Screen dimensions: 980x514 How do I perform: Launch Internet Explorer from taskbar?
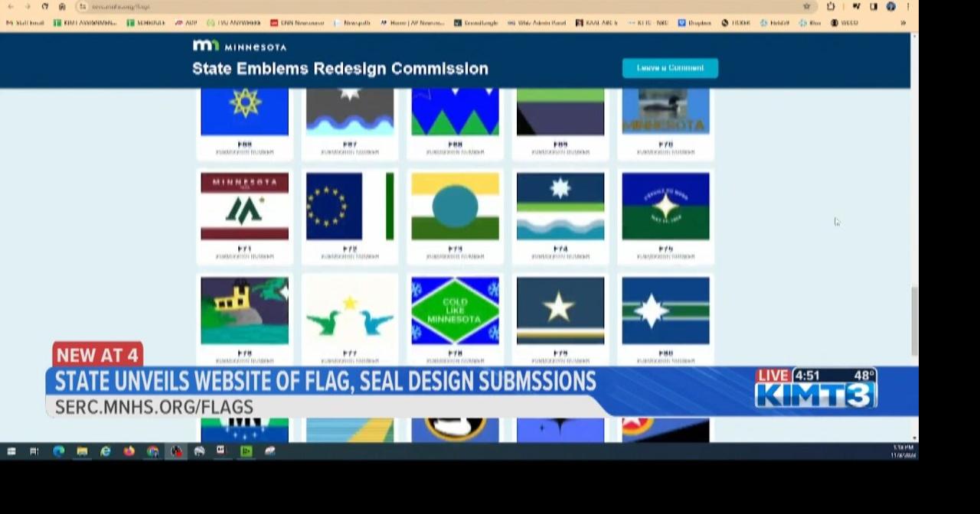106,451
